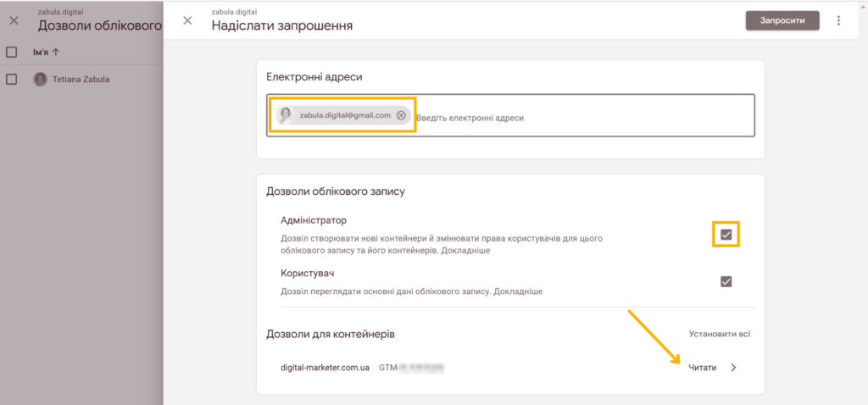The image size is (868, 405).
Task: Close the Дозволи облікового запису background panel
Action: pos(14,20)
